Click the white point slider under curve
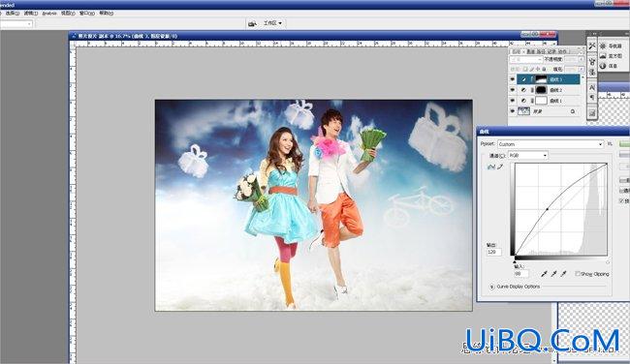The width and height of the screenshot is (630, 364). tap(607, 261)
